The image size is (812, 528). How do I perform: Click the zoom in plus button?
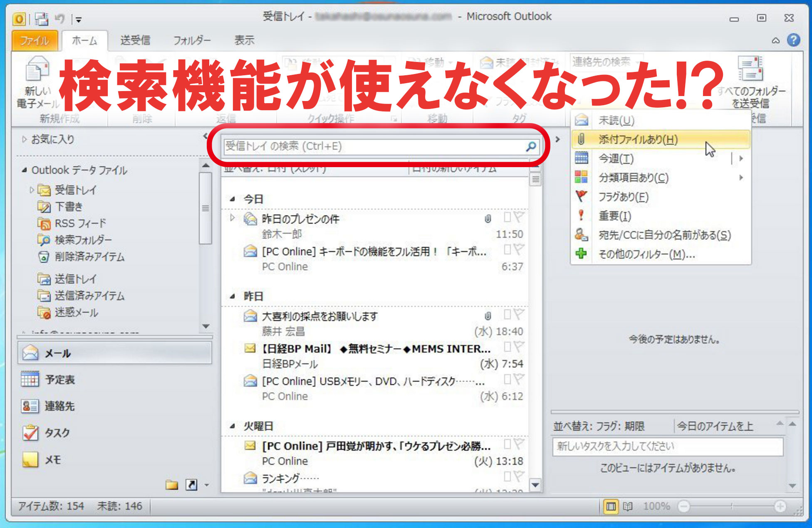tap(780, 506)
